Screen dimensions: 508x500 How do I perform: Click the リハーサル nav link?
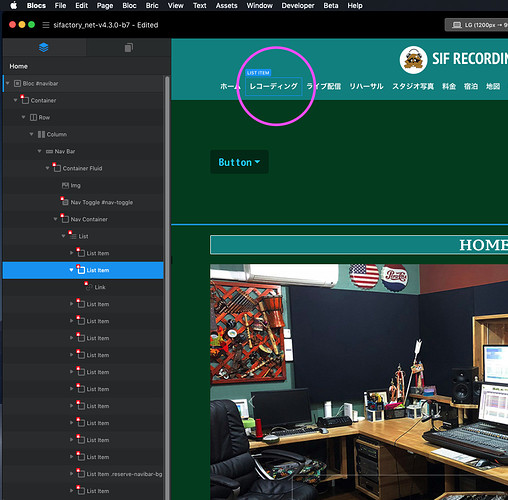point(366,86)
